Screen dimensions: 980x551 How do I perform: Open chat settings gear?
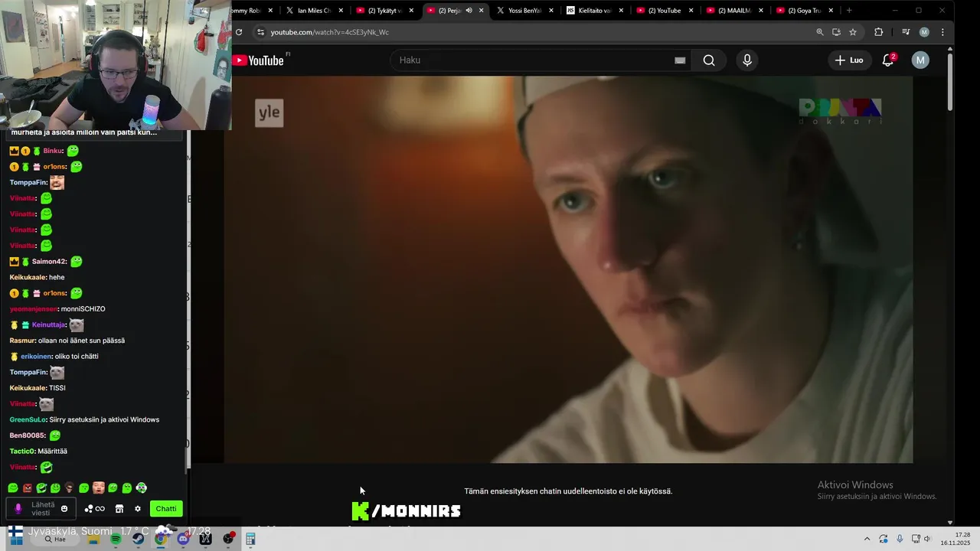(138, 509)
